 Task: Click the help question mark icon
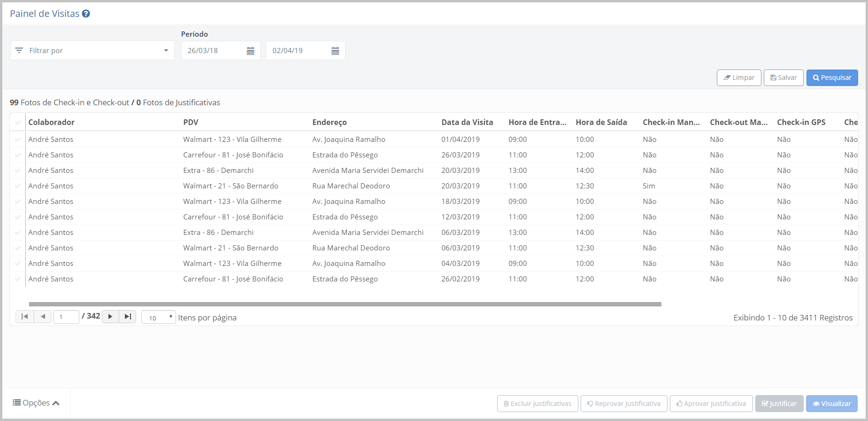point(86,14)
